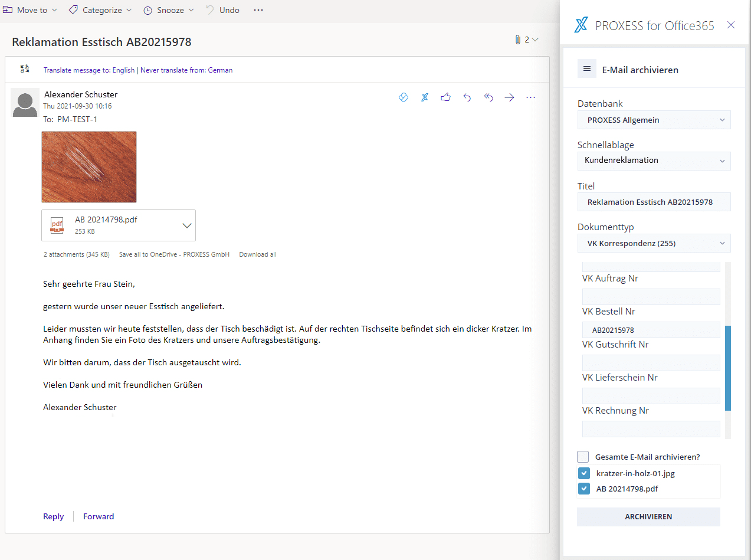Image resolution: width=751 pixels, height=560 pixels.
Task: Open the toolbar more options ellipsis
Action: pyautogui.click(x=258, y=10)
